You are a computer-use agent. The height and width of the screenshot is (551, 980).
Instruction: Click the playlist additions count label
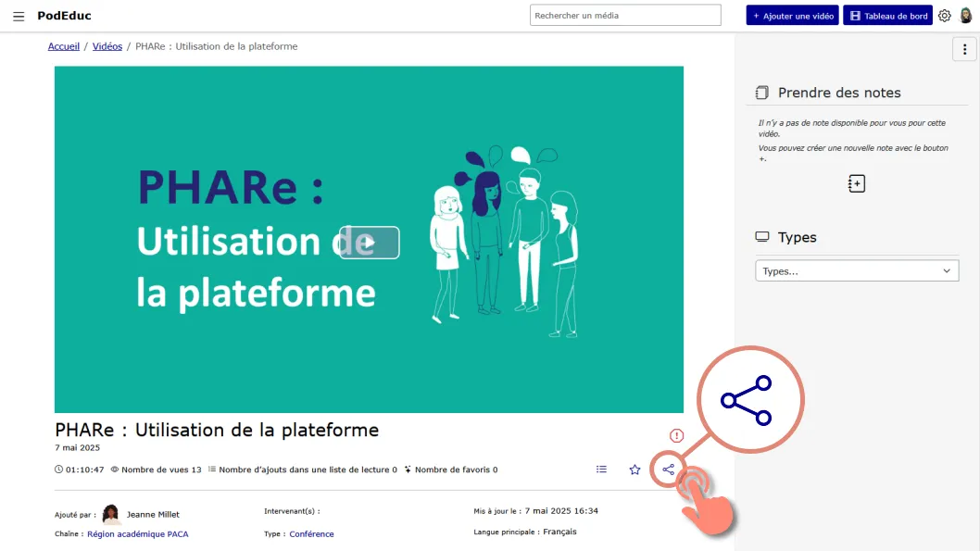point(303,470)
